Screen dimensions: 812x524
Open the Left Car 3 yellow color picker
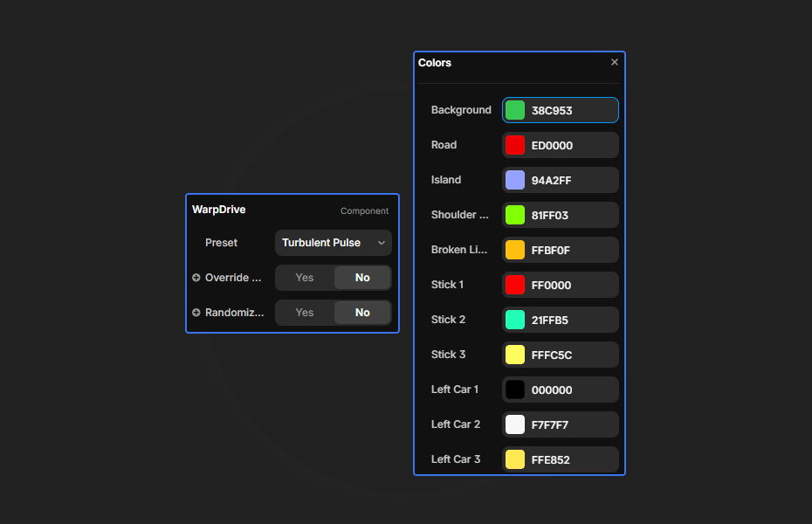coord(515,459)
